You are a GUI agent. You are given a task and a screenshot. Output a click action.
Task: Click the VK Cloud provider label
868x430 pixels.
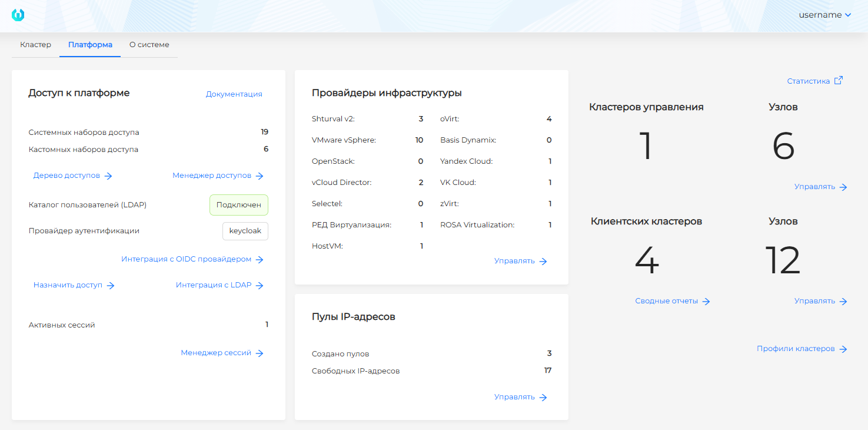[x=458, y=183]
